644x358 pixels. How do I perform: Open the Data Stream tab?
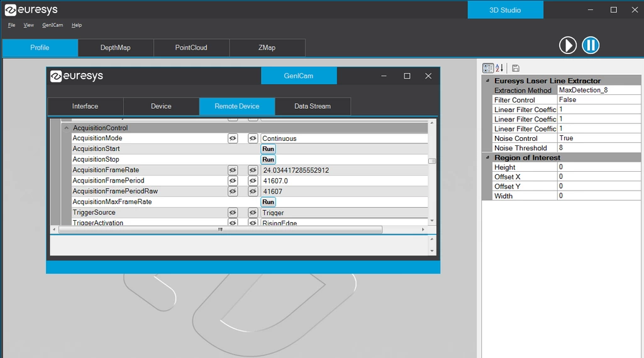(313, 106)
